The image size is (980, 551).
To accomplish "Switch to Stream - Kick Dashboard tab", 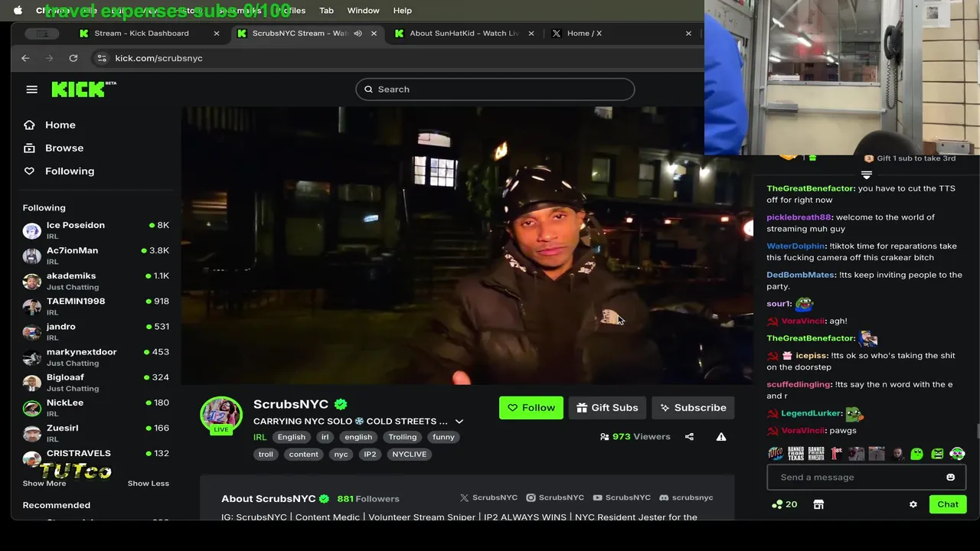I will [x=150, y=34].
